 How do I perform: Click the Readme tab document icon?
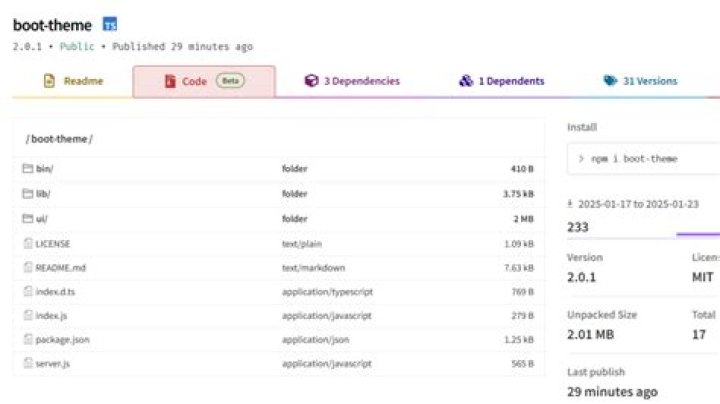(49, 81)
